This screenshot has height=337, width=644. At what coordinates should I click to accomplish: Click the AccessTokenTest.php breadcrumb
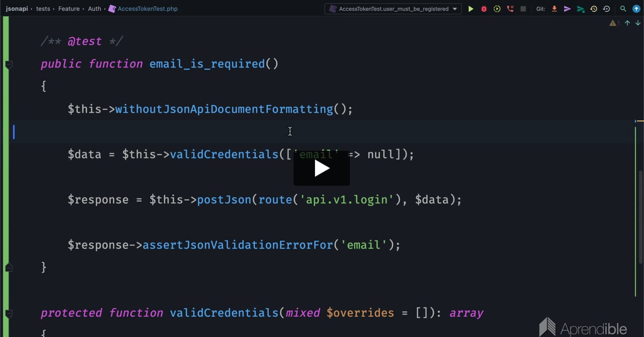pyautogui.click(x=143, y=9)
